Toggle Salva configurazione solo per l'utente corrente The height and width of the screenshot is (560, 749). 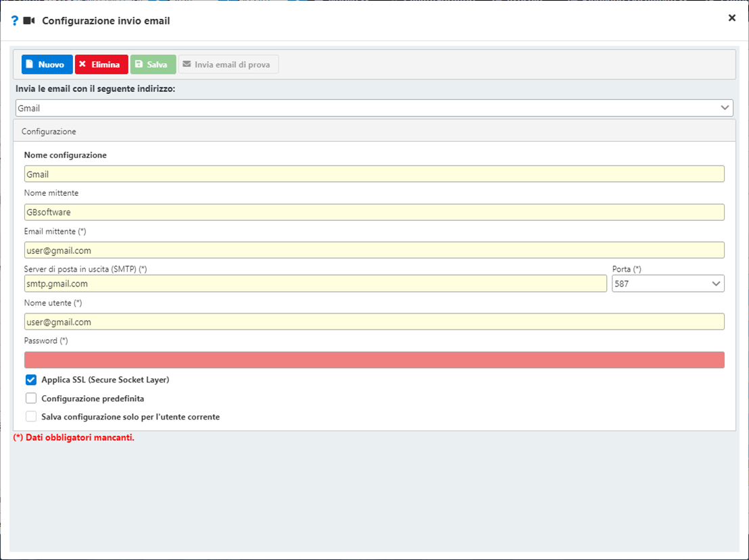(x=31, y=417)
